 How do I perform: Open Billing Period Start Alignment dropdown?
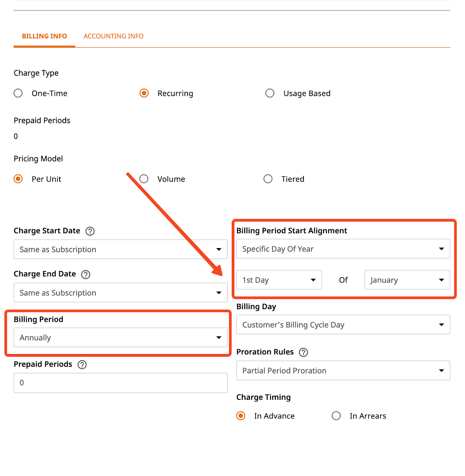(343, 249)
